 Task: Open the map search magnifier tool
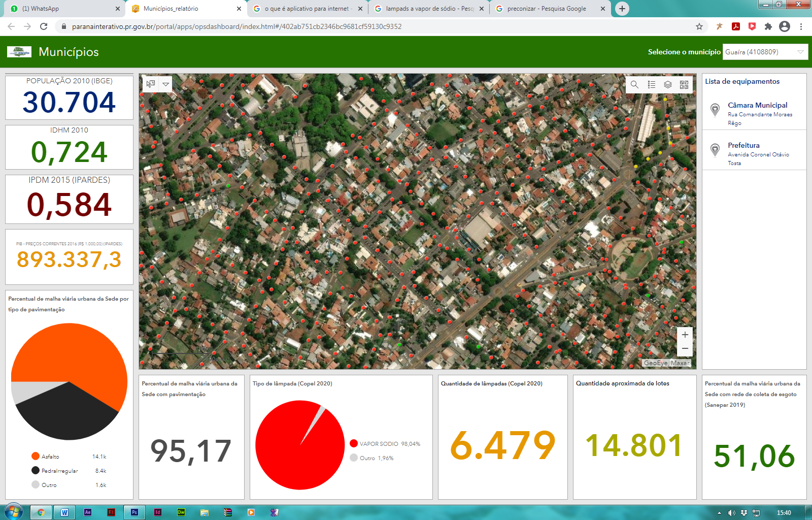click(634, 85)
